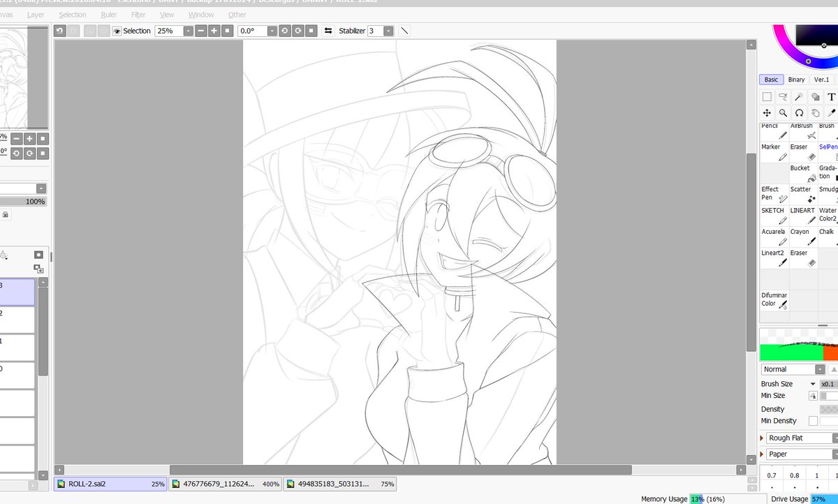The height and width of the screenshot is (504, 838).
Task: Choose the Effect Pen brush
Action: point(774,195)
